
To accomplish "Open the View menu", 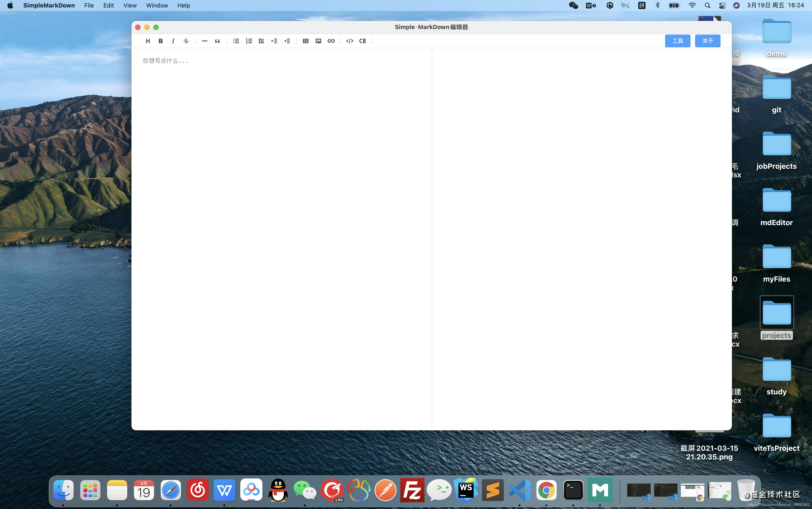I will 130,5.
